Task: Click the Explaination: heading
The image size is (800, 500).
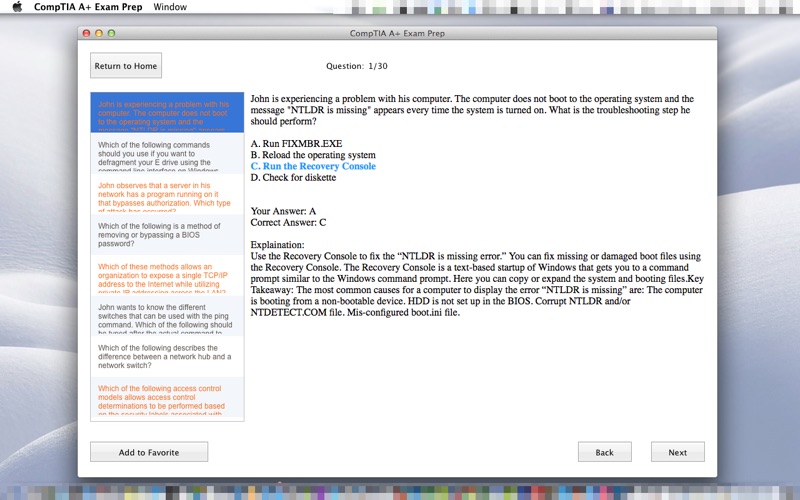Action: point(277,245)
